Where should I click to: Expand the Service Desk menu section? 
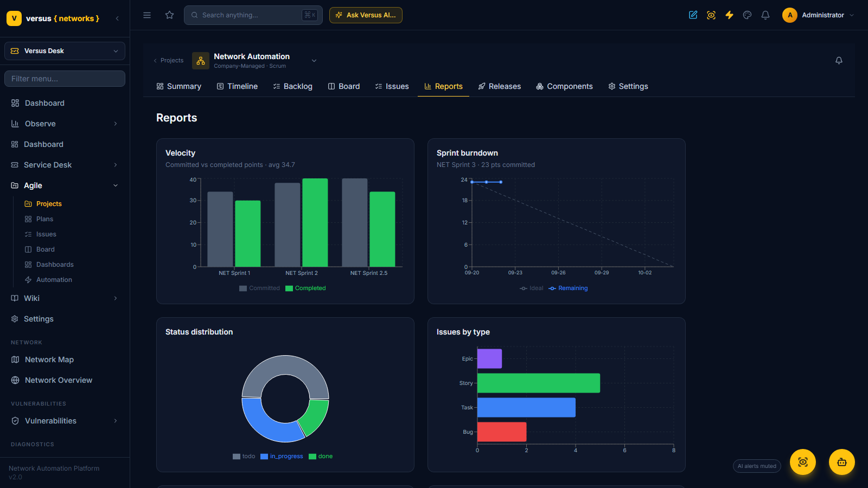click(65, 165)
